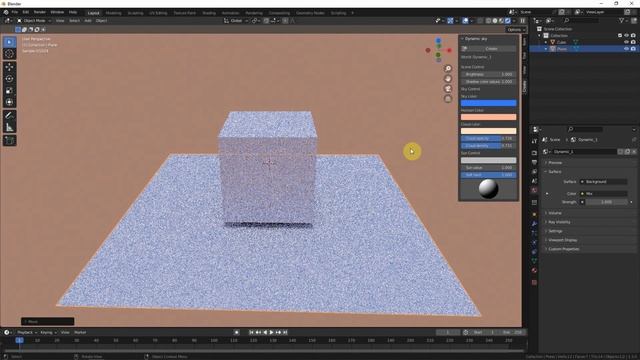Click the timeline End frame field
640x360 pixels.
pos(512,332)
